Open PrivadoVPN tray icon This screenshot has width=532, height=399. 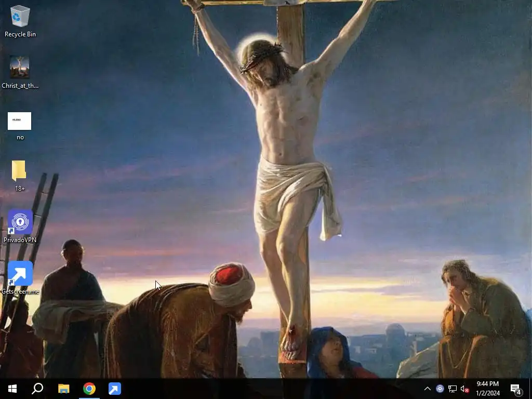[x=440, y=389]
